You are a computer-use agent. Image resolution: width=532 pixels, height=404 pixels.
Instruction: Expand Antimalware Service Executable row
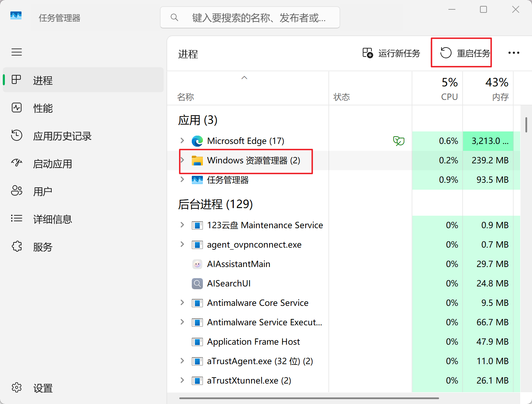(x=182, y=322)
